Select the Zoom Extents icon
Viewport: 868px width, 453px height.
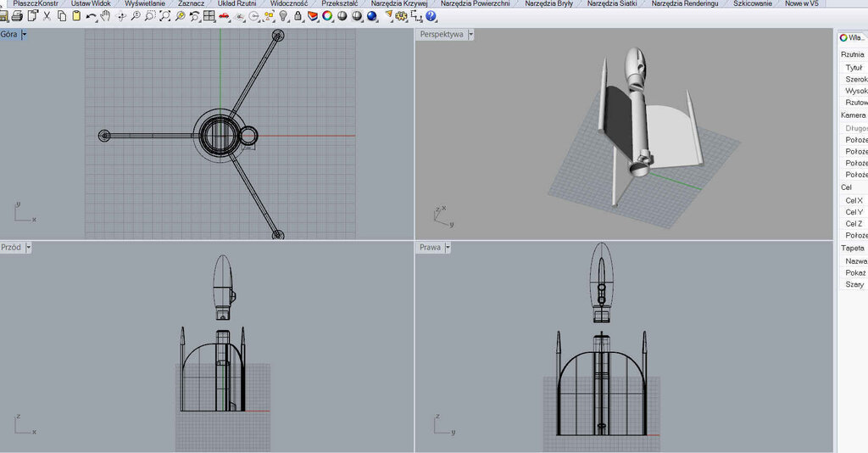(x=165, y=16)
